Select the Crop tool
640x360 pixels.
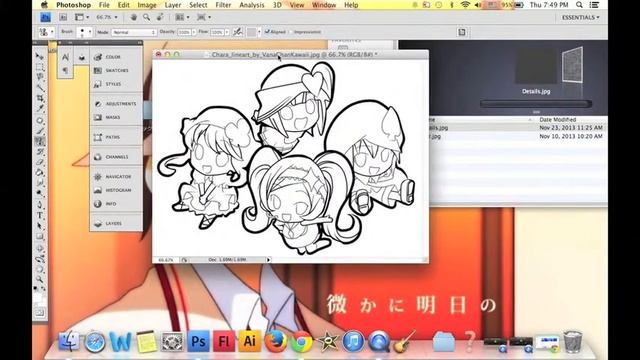(x=40, y=98)
